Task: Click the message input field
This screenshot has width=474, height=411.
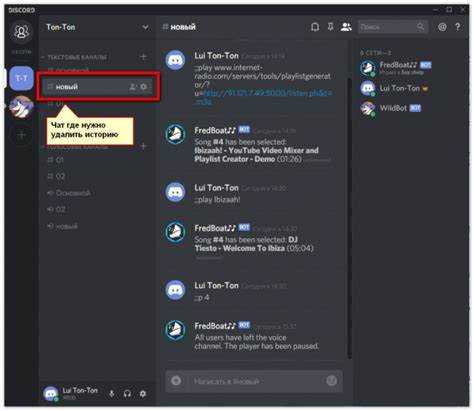Action: (254, 381)
